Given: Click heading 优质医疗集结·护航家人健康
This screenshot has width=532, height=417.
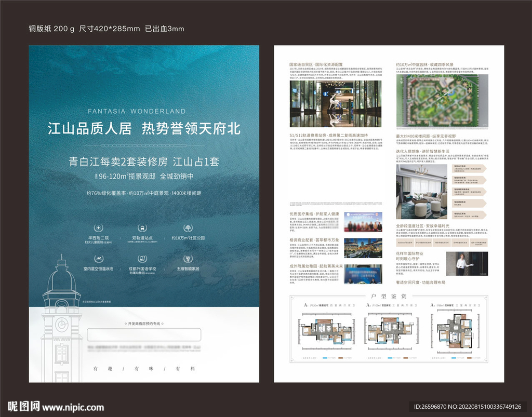Looking at the screenshot, I should [314, 214].
